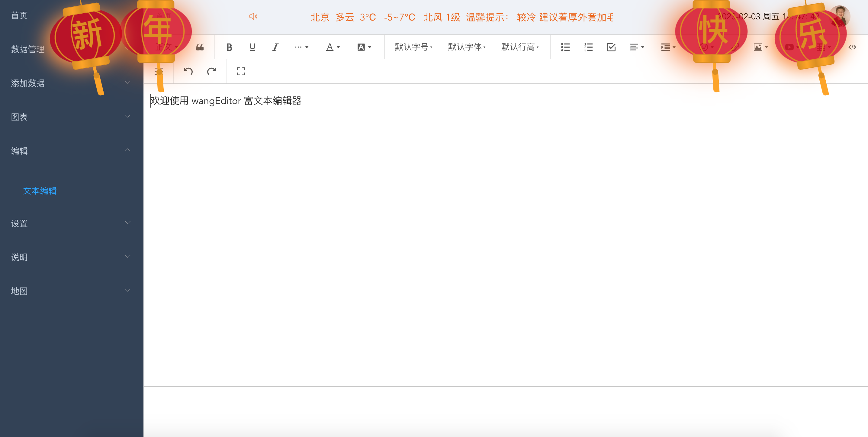
Task: Toggle bold formatting
Action: [x=229, y=47]
